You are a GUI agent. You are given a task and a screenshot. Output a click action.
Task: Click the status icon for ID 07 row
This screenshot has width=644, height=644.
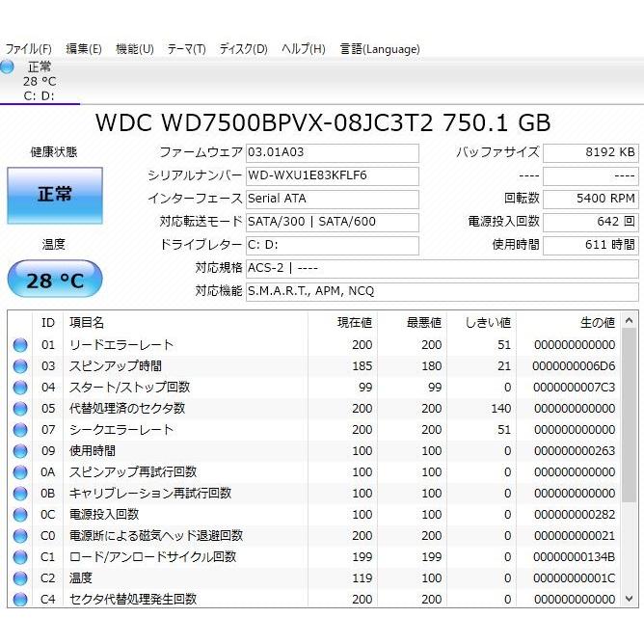(x=20, y=430)
